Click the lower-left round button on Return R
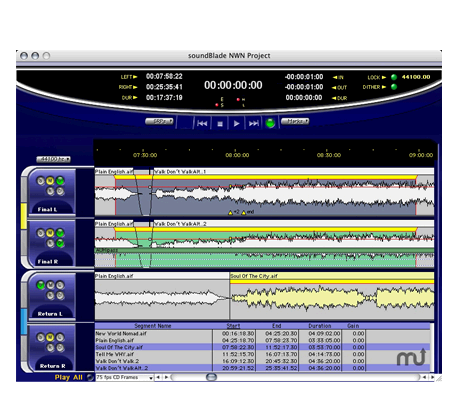 50,348
